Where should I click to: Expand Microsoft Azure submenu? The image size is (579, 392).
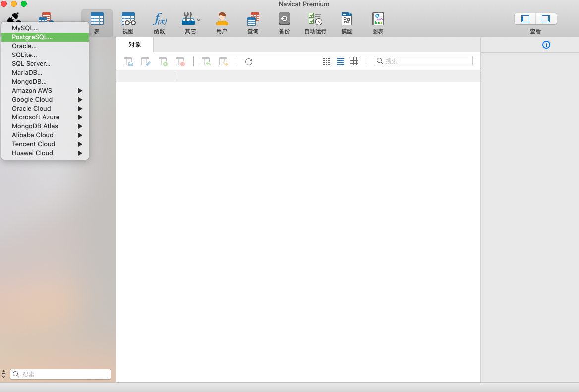pyautogui.click(x=45, y=117)
